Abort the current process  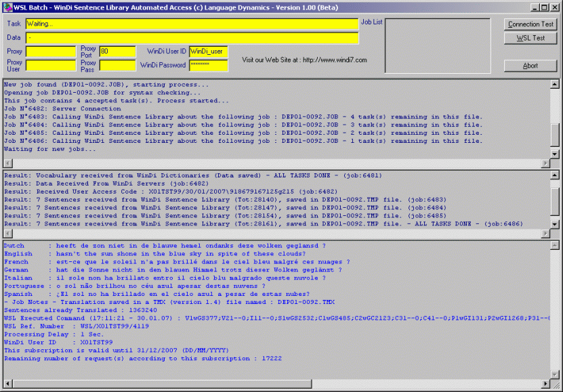[531, 66]
